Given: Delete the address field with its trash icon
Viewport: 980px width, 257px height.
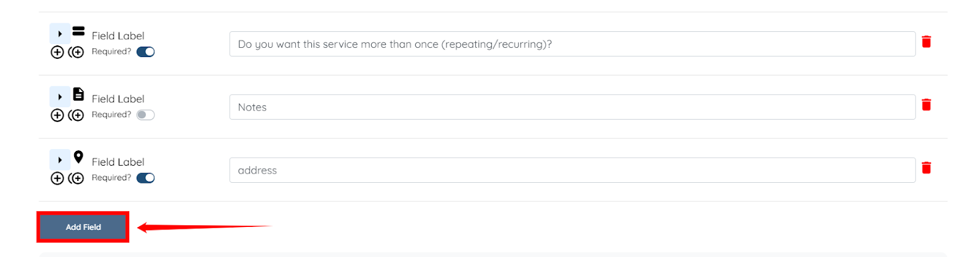Looking at the screenshot, I should pos(926,168).
